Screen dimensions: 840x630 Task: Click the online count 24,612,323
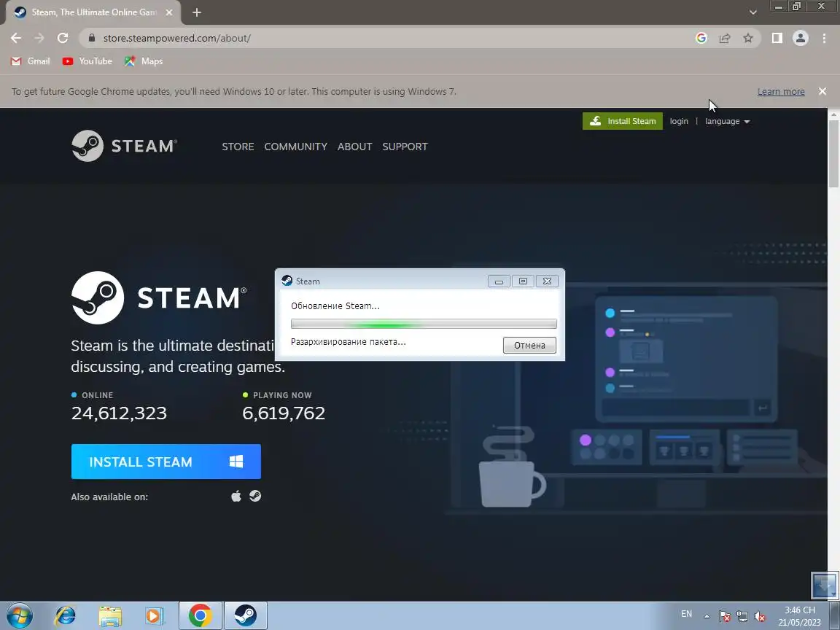pyautogui.click(x=119, y=413)
